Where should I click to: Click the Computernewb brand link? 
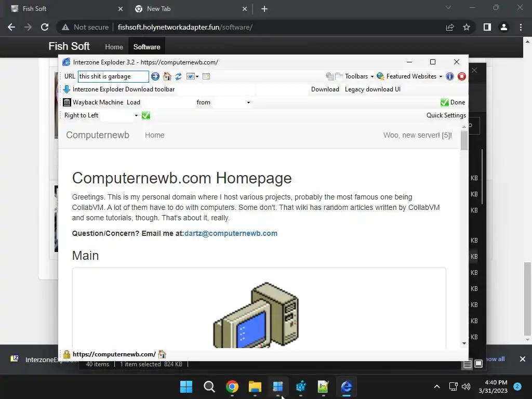98,135
